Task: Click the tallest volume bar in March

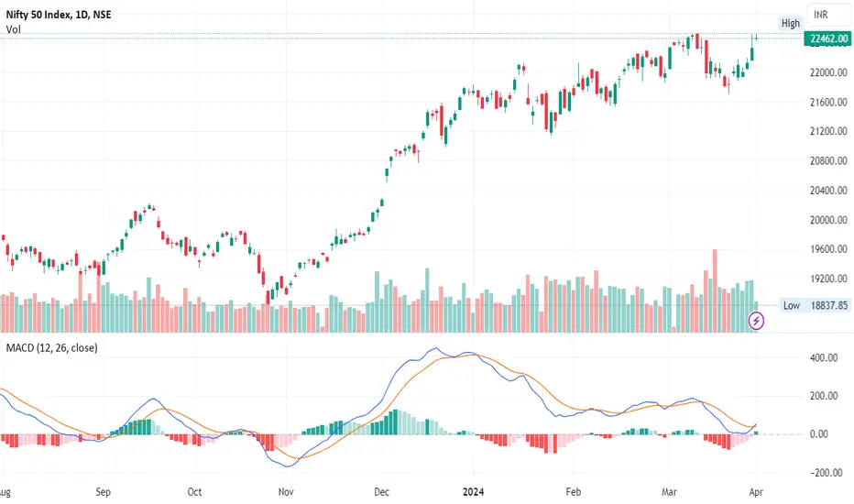Action: tap(715, 291)
